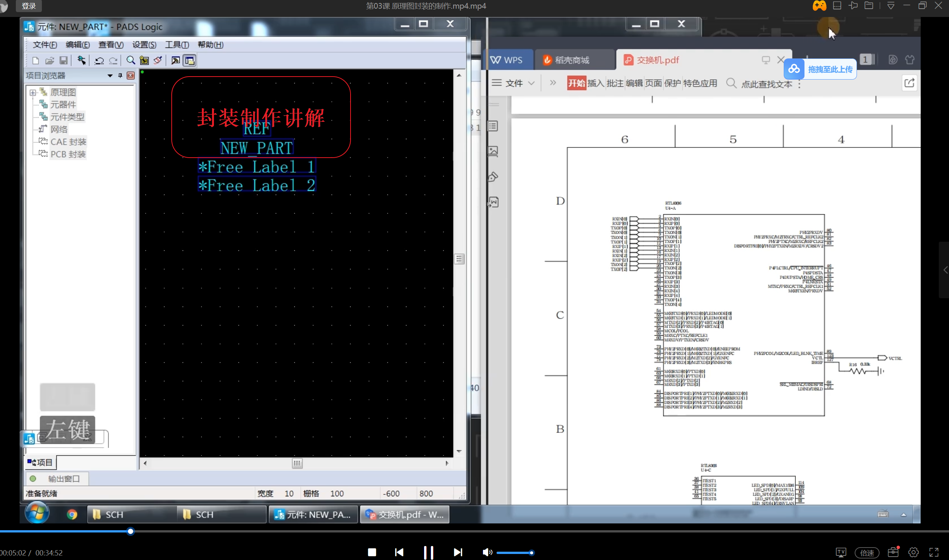
Task: Pin the Project Explorer panel
Action: (x=120, y=75)
